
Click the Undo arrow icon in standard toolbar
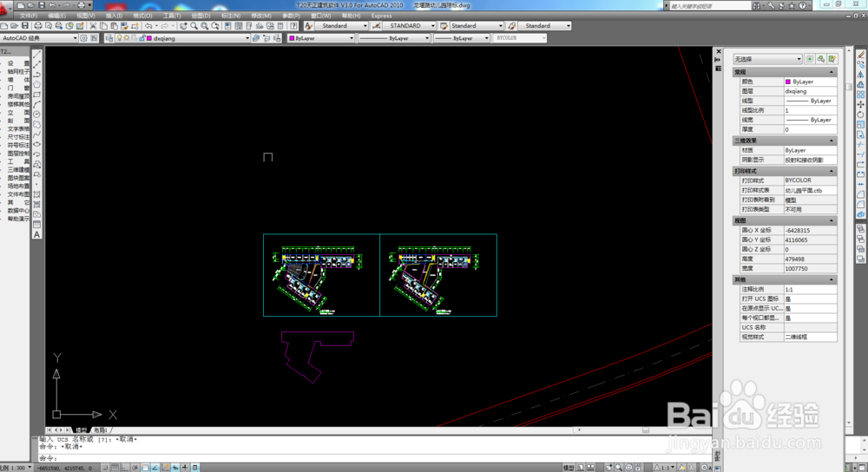pos(148,26)
